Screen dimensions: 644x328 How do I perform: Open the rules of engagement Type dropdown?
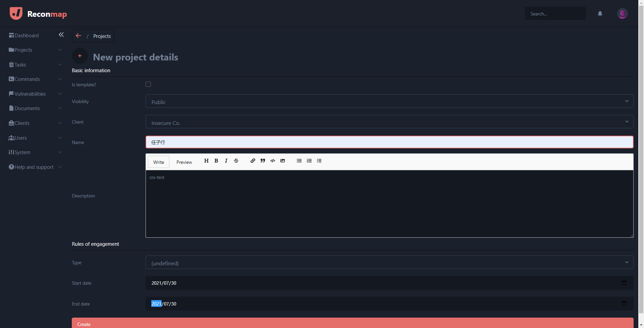[389, 263]
